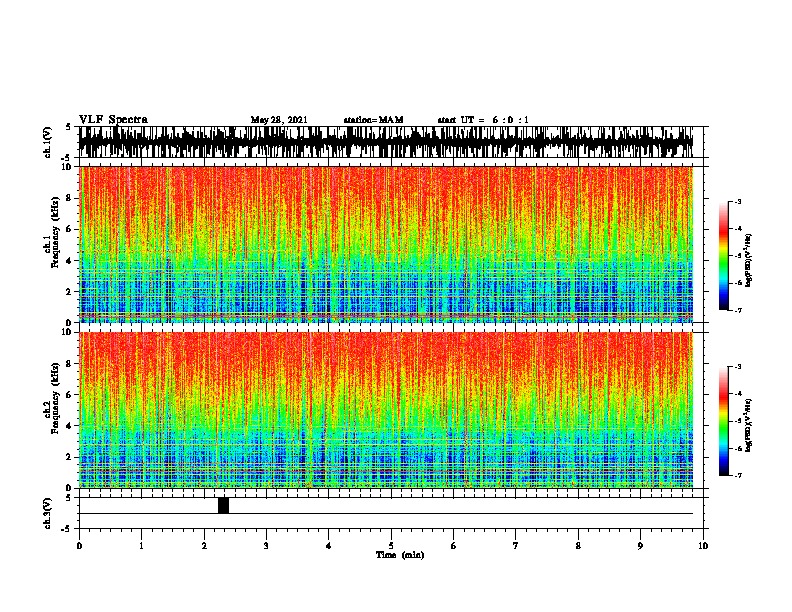This screenshot has width=792, height=612.
Task: Click the "2" kHz tick on ch.1 frequency axis
Action: click(x=70, y=292)
